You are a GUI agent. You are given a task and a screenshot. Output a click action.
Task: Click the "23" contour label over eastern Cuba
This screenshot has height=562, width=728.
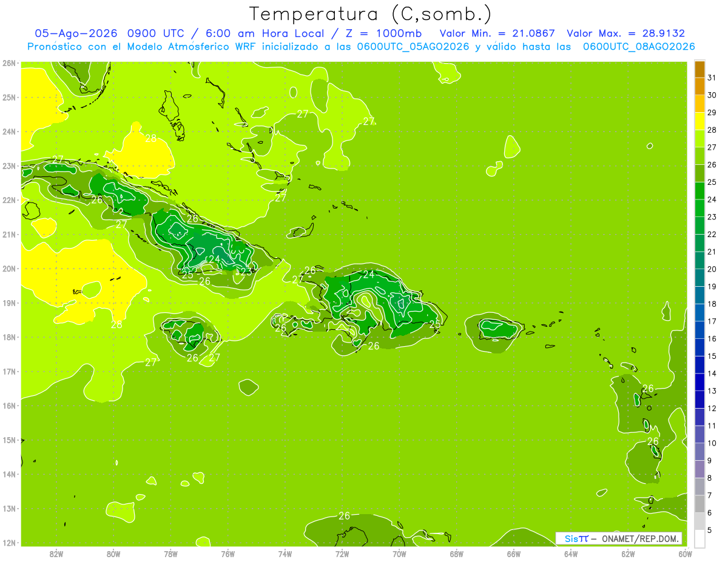click(245, 272)
